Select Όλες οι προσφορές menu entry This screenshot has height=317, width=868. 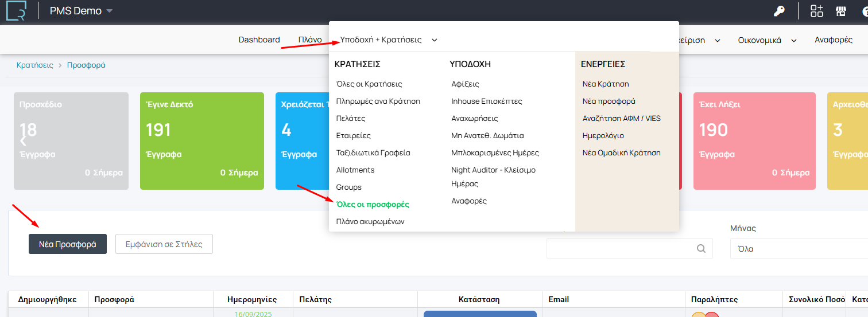click(373, 204)
